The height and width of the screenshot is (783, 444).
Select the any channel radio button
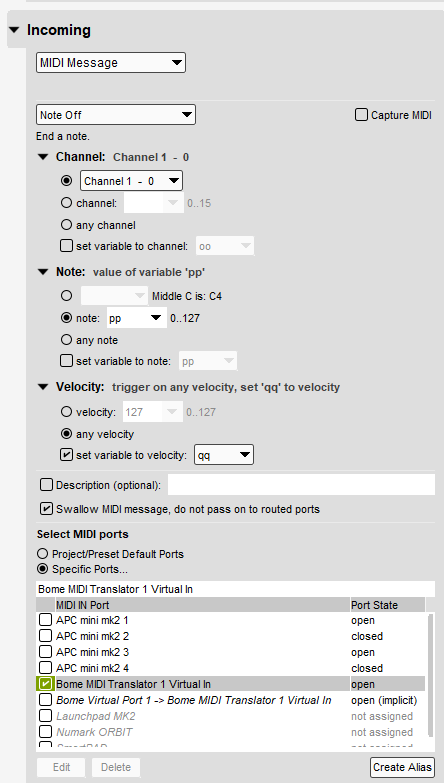(66, 225)
